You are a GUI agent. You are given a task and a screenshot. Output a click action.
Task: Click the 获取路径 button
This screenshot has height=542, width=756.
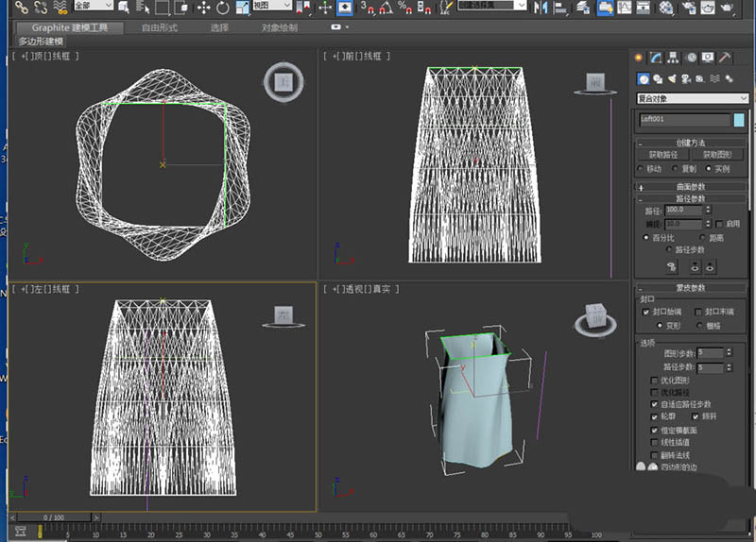pos(663,155)
